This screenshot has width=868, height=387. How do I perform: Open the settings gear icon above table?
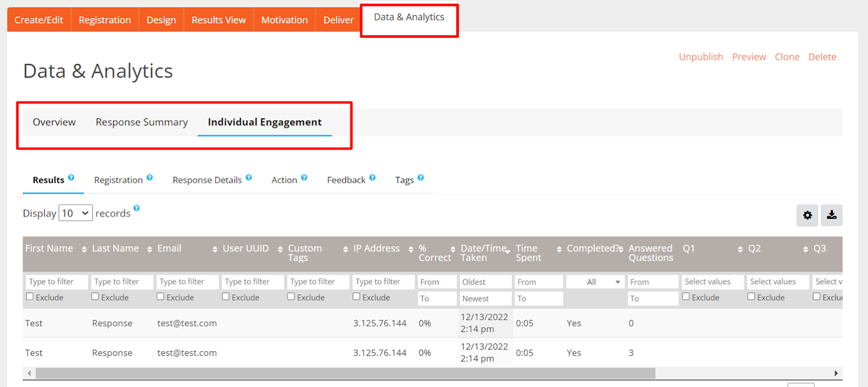click(807, 215)
